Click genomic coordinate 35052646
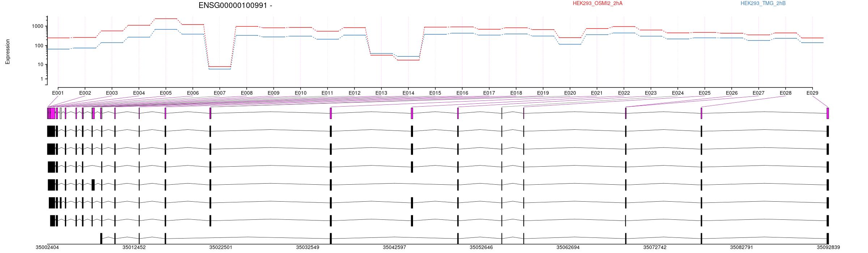 click(481, 248)
